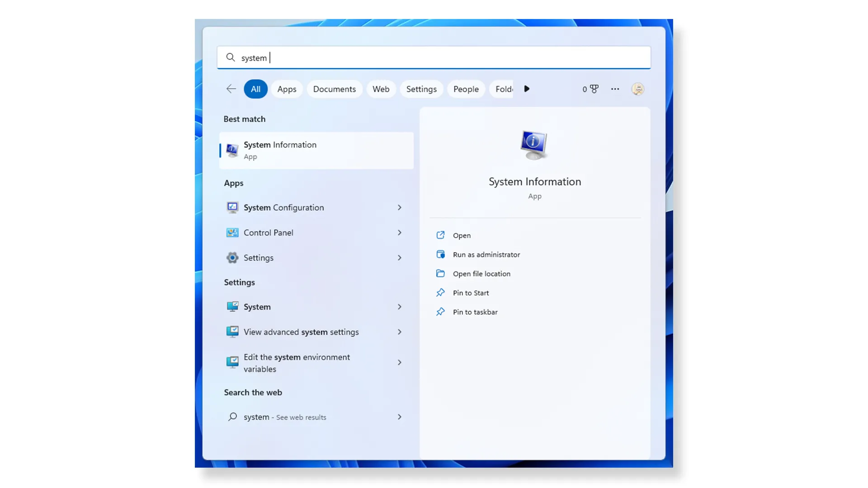The width and height of the screenshot is (868, 488).
Task: Click the Control Panel icon
Action: (x=232, y=233)
